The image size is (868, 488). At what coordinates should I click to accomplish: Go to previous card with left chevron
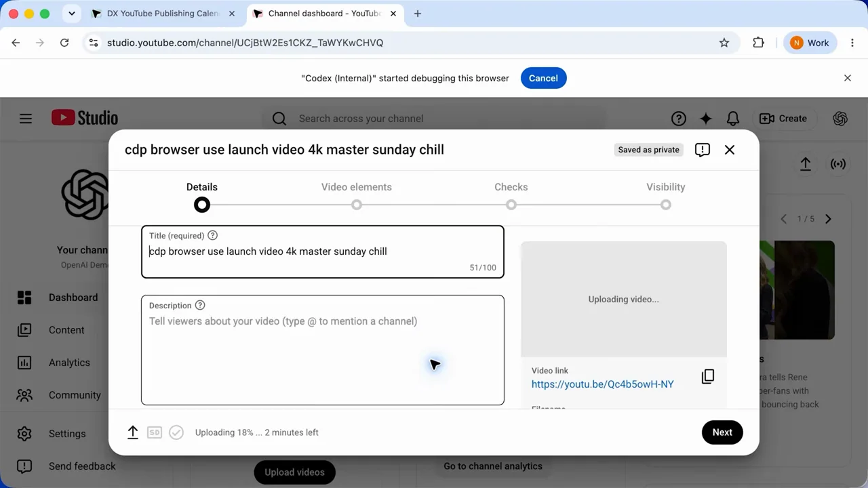point(784,219)
